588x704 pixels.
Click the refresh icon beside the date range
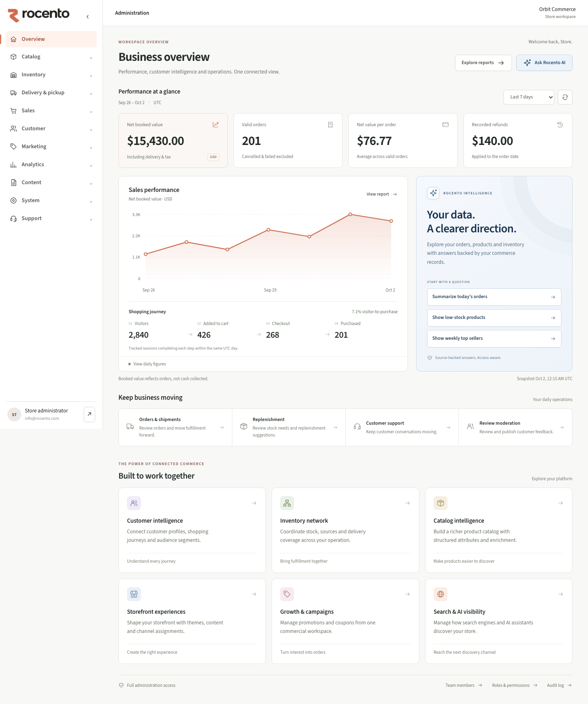tap(565, 97)
